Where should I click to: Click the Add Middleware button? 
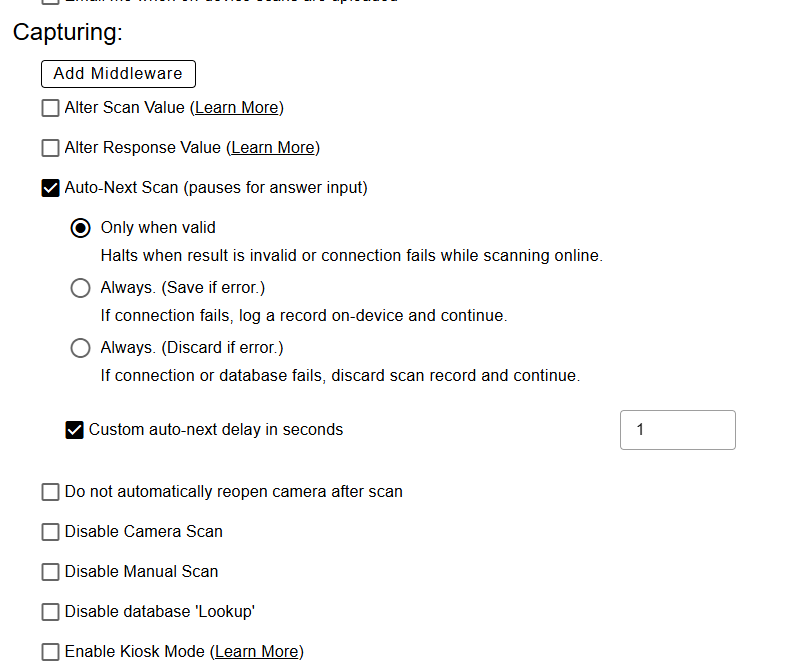click(x=118, y=74)
